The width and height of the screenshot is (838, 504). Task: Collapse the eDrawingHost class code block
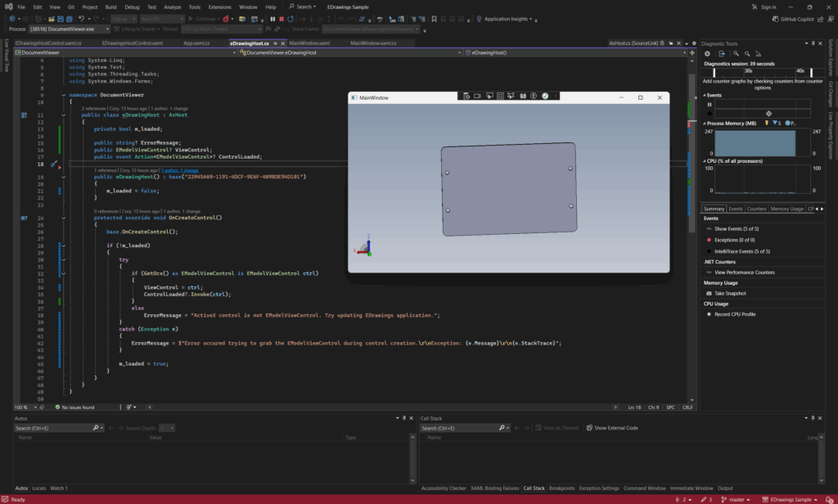click(x=63, y=115)
